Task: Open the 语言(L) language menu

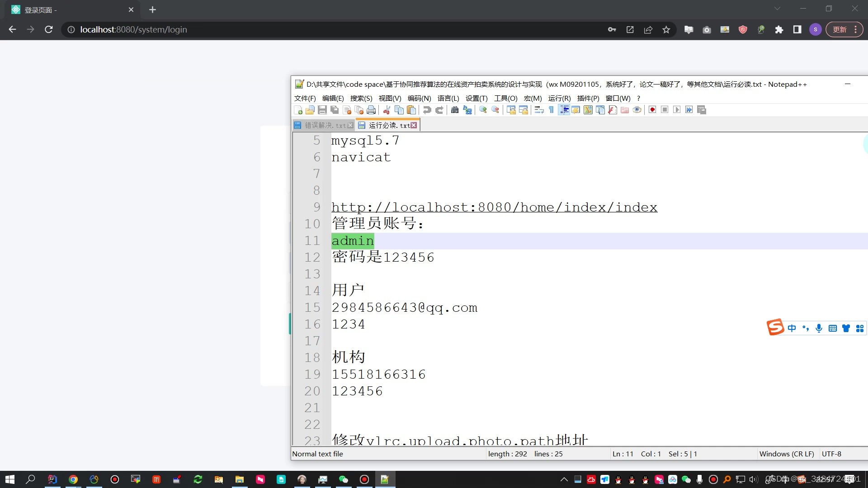Action: pyautogui.click(x=448, y=98)
